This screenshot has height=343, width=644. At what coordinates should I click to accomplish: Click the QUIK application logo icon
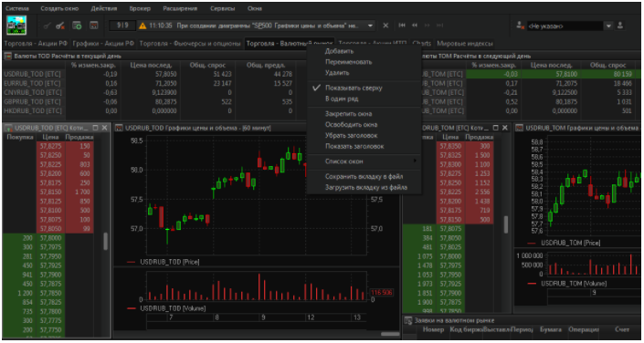16,26
